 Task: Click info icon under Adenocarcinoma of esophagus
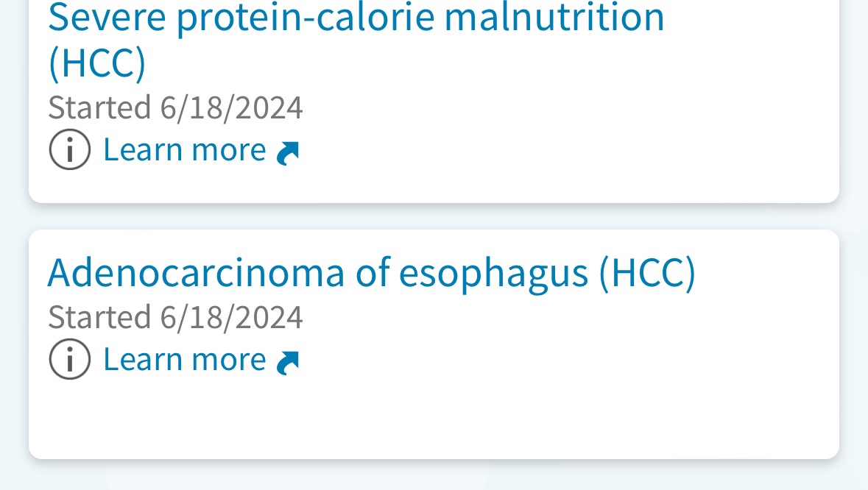click(x=70, y=360)
